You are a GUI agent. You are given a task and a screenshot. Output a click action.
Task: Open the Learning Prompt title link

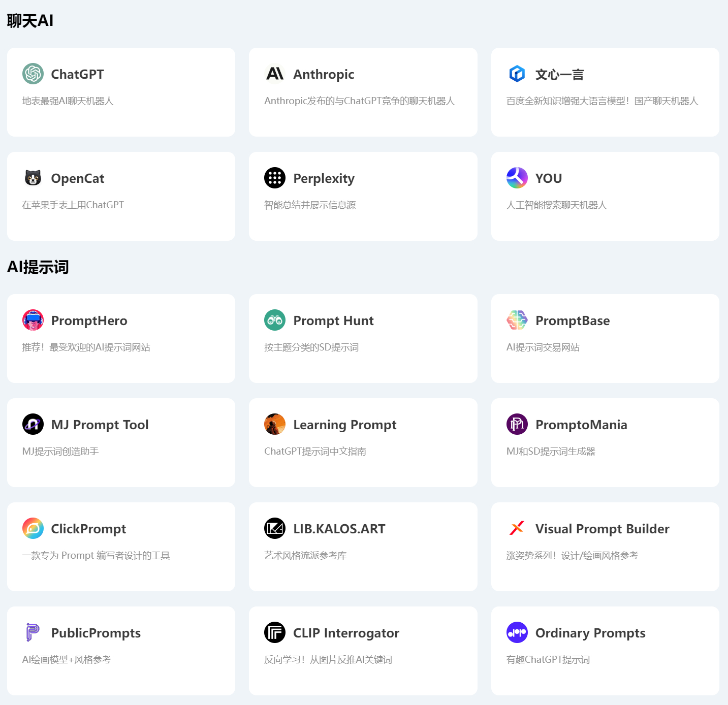[x=345, y=425]
